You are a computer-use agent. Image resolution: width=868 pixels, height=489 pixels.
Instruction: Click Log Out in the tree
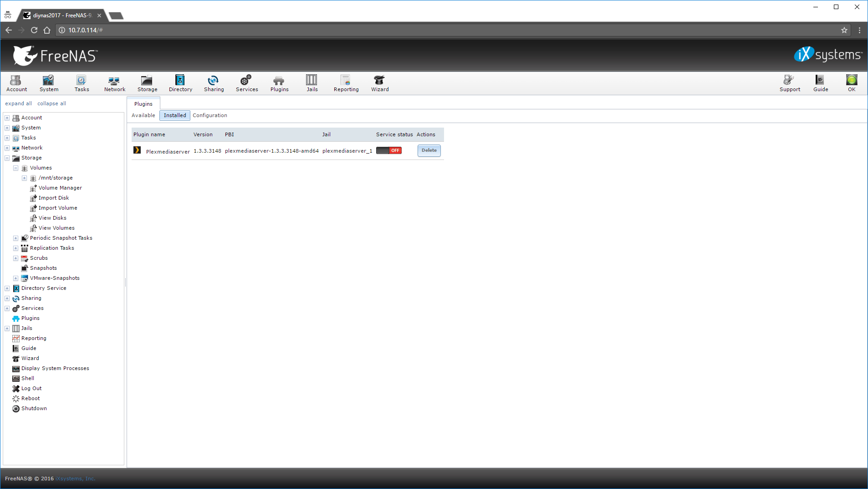click(x=31, y=388)
